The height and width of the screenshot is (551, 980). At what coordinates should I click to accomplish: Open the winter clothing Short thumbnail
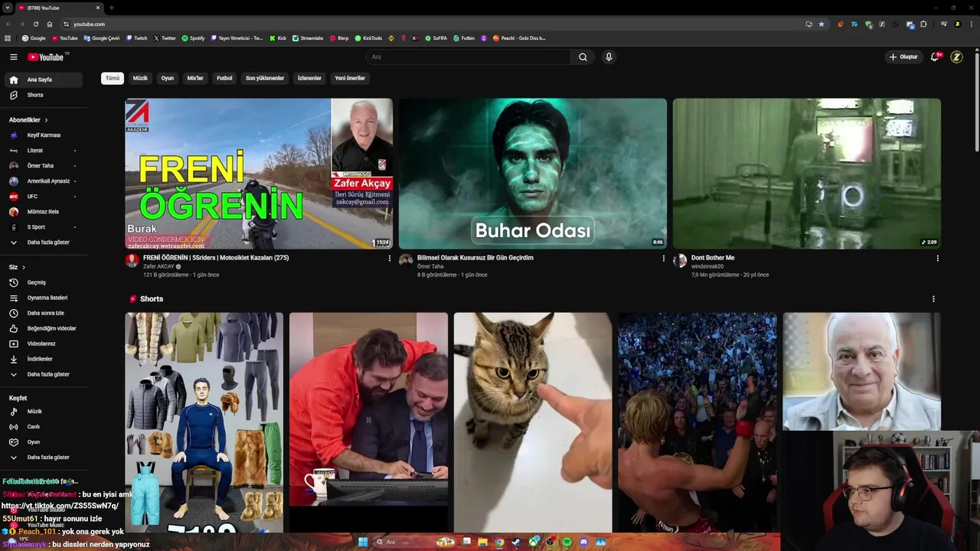tap(204, 422)
